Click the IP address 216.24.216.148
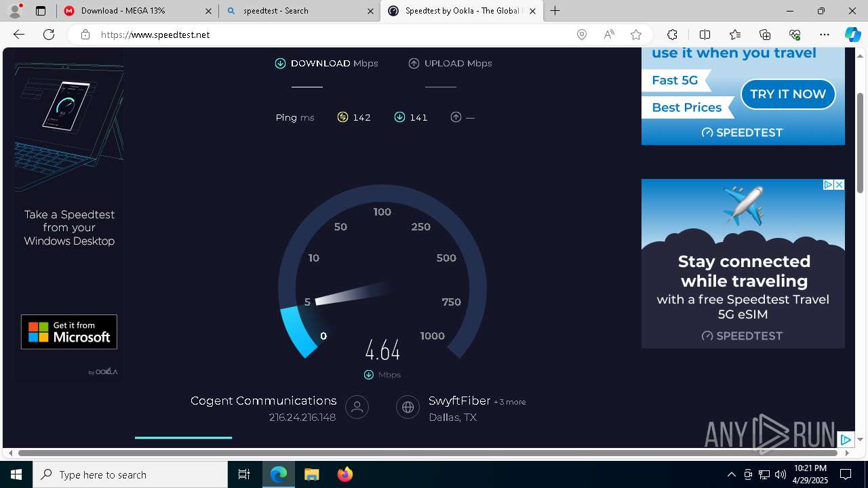The height and width of the screenshot is (488, 868). pyautogui.click(x=302, y=418)
